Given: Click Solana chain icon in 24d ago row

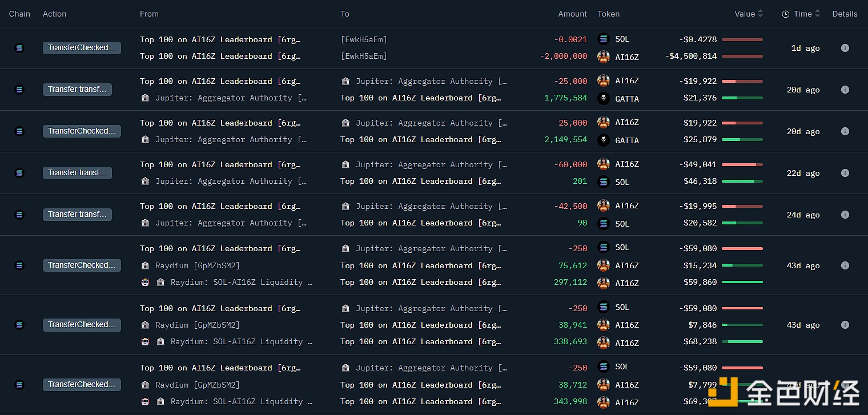Looking at the screenshot, I should coord(19,215).
